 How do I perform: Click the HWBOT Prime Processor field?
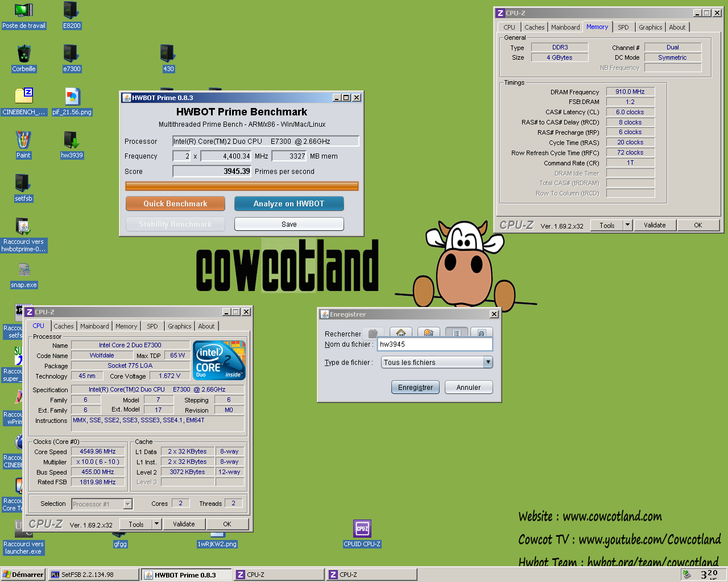[x=266, y=141]
